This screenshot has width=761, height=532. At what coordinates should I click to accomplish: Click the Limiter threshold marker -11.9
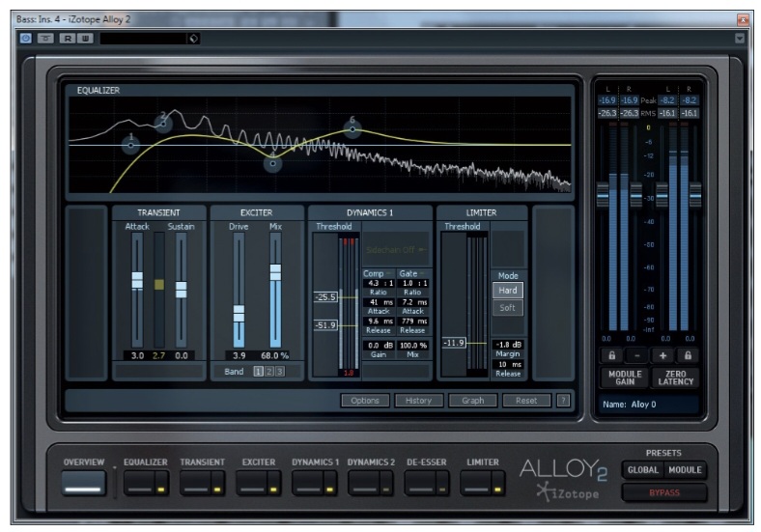[454, 343]
